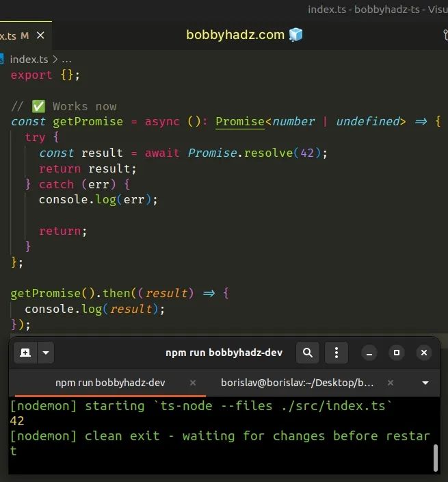Image resolution: width=448 pixels, height=482 pixels.
Task: Minimize the terminal window
Action: tap(369, 353)
